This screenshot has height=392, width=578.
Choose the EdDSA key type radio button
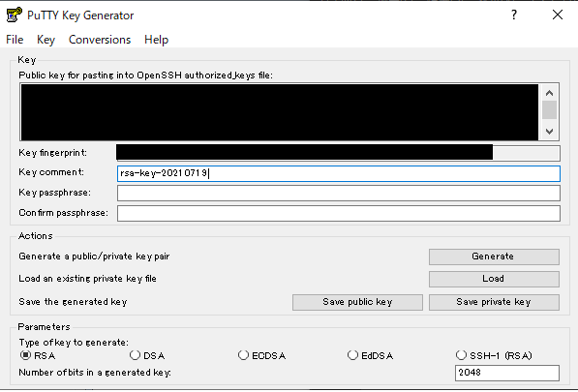[352, 355]
